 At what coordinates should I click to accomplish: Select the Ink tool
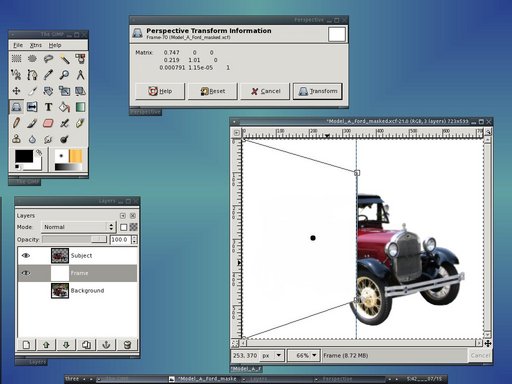[x=80, y=123]
